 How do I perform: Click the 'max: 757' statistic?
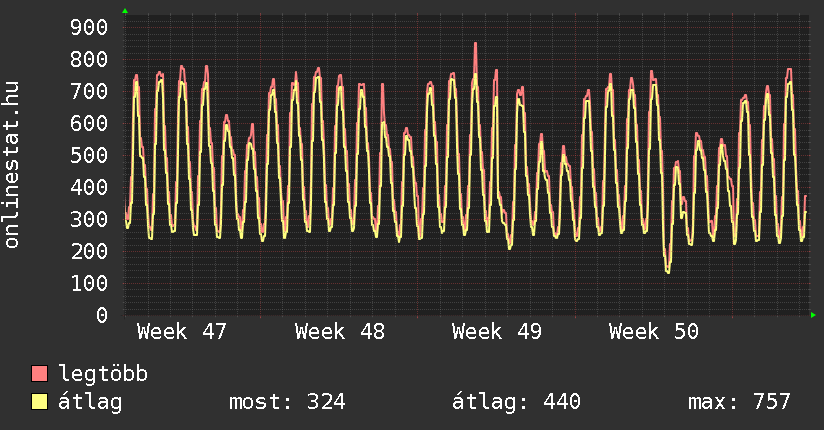739,402
